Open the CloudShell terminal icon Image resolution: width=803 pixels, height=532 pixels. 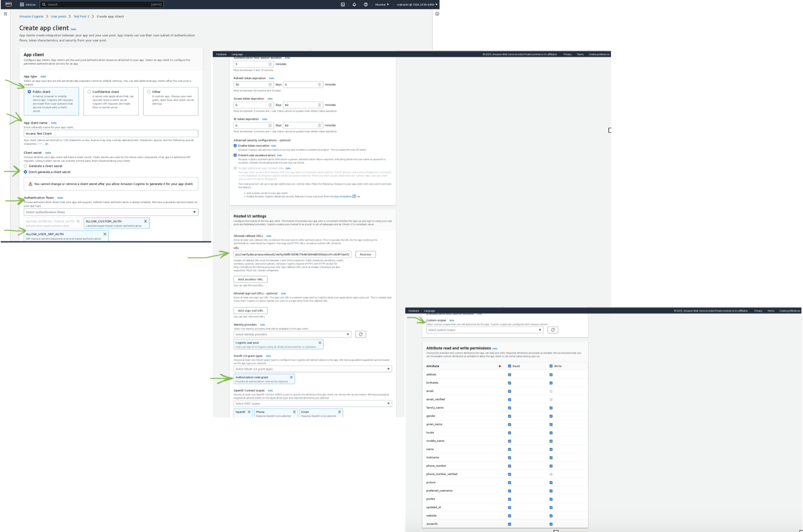tap(343, 5)
